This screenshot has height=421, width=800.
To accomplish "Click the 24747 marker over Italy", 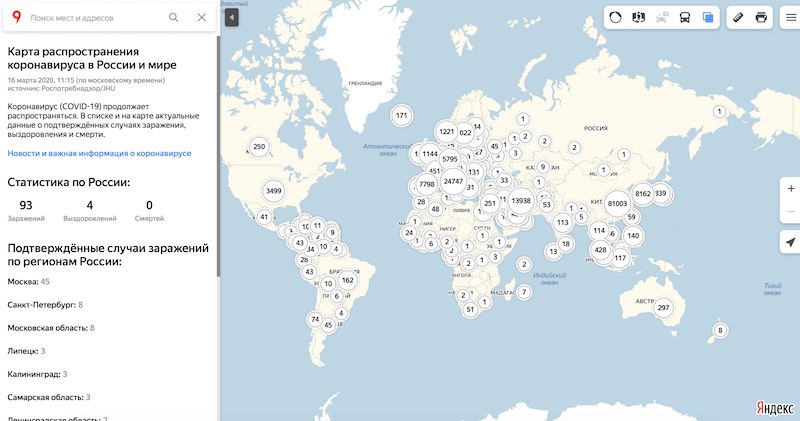I will [x=453, y=181].
